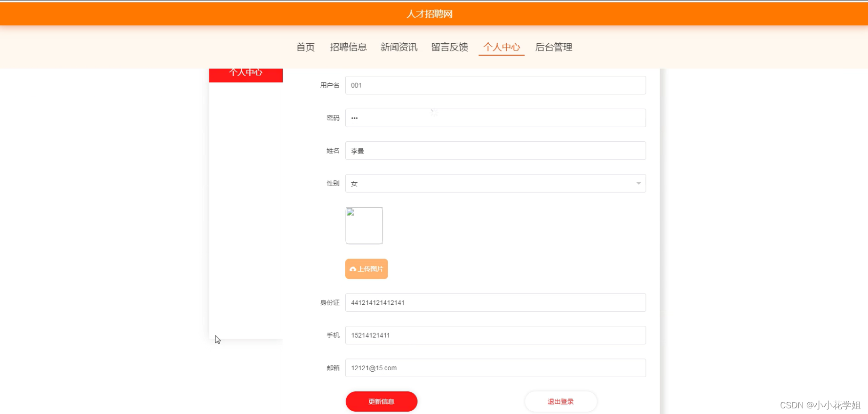Image resolution: width=868 pixels, height=414 pixels.
Task: Open 新闻资讯 in the nav bar
Action: click(x=399, y=47)
